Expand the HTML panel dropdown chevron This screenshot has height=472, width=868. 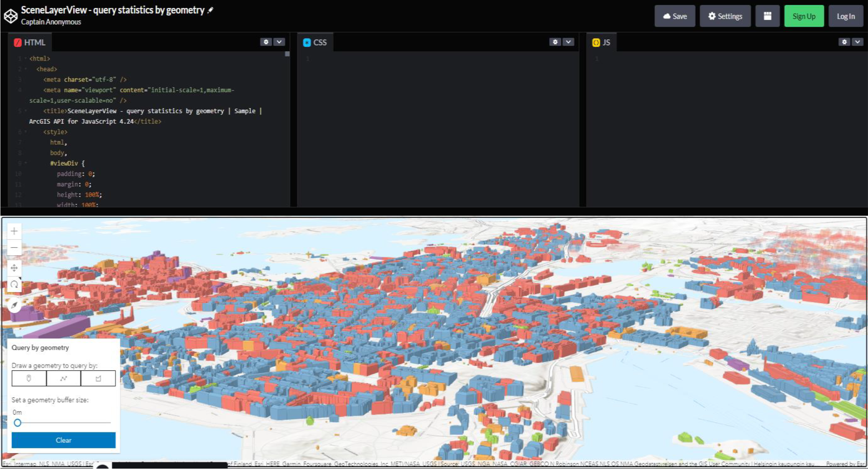[279, 42]
